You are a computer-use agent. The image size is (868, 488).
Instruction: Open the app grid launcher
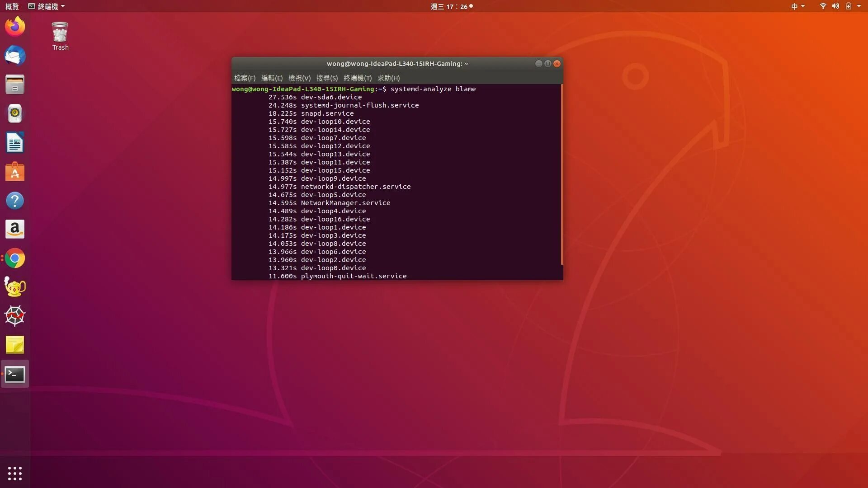tap(14, 473)
